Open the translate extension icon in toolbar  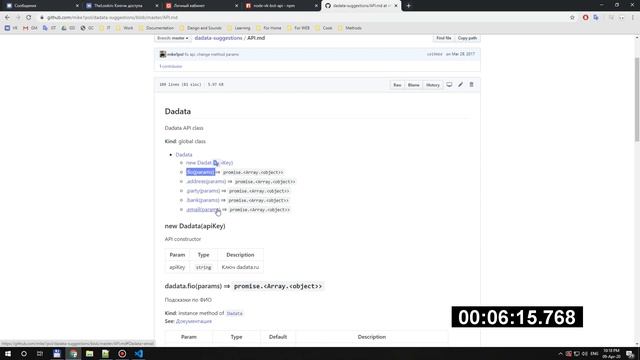click(596, 18)
